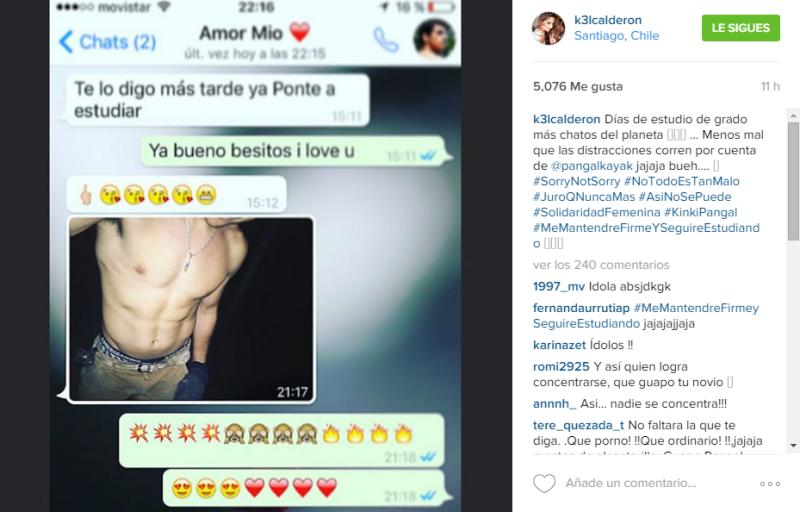Click the chat contact's round profile photo
The image size is (800, 512).
434,39
